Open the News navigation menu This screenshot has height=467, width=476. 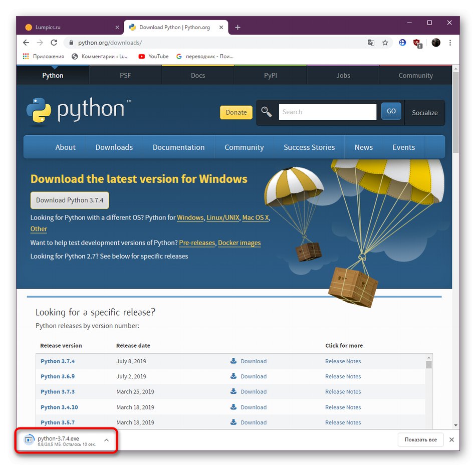(x=364, y=147)
